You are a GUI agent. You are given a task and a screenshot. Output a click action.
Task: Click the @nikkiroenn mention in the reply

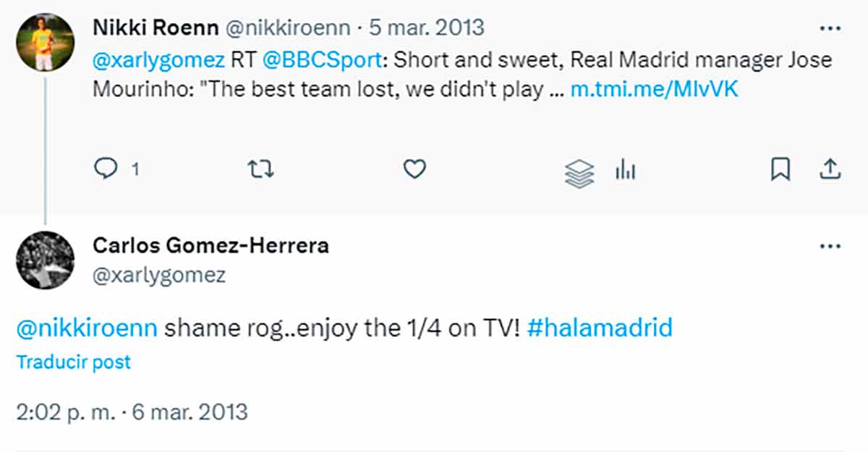pos(87,328)
